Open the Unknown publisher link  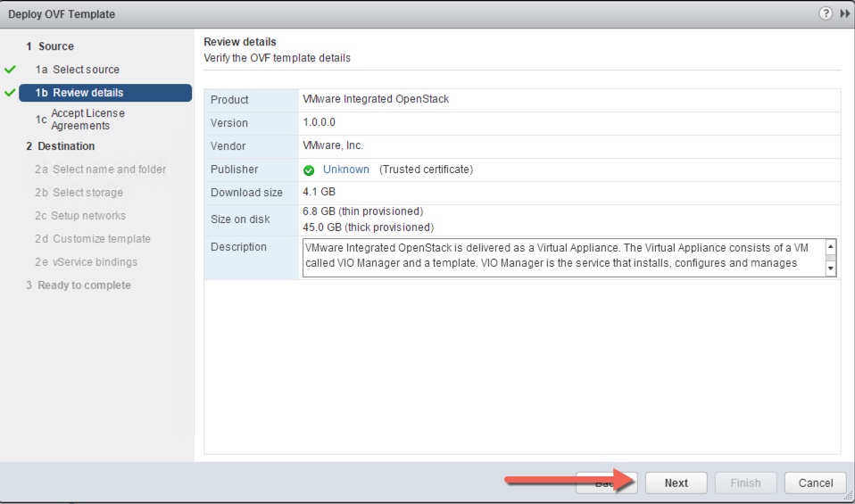point(345,169)
